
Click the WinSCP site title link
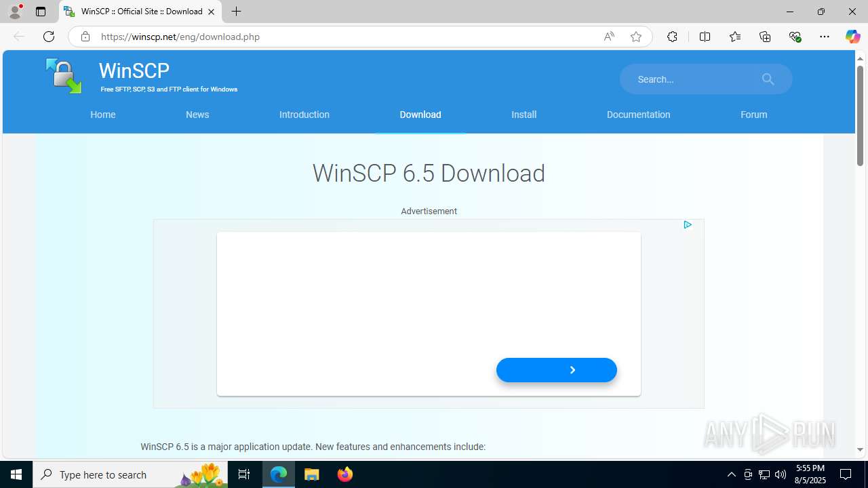click(134, 70)
